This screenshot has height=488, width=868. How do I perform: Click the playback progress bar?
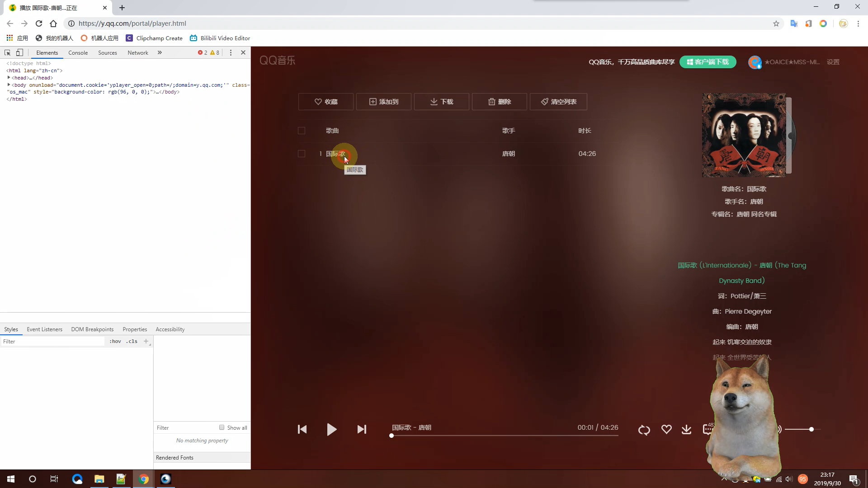(505, 436)
